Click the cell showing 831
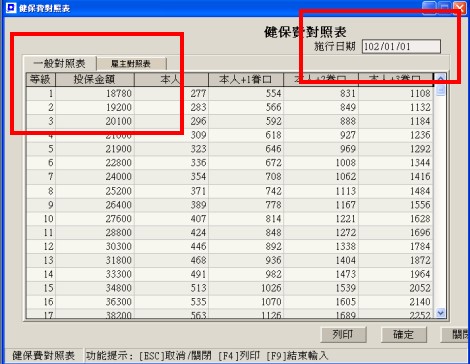Viewport: 470px width, 364px height. (321, 93)
